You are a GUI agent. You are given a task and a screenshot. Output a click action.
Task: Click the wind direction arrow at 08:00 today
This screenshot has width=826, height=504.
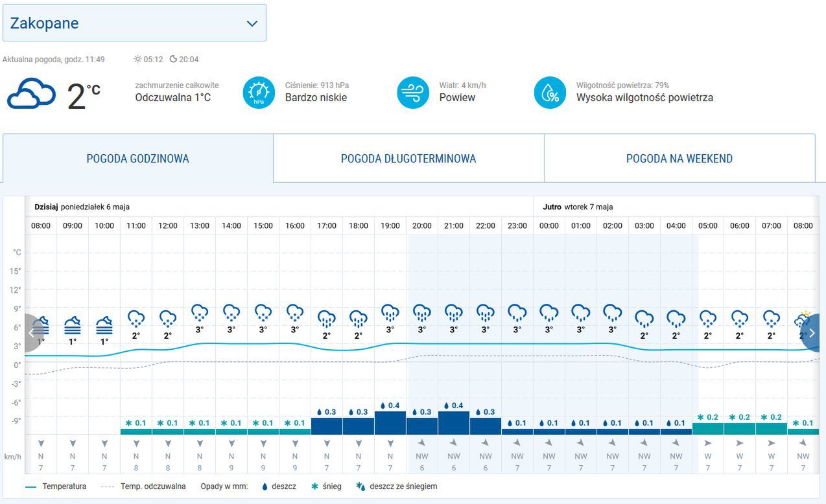click(x=41, y=443)
